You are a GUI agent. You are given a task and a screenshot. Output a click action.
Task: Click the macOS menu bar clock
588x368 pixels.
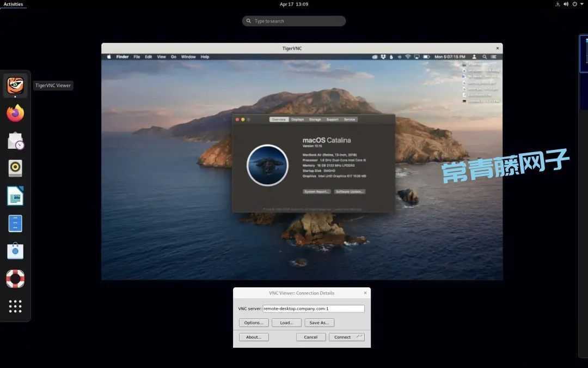(450, 57)
